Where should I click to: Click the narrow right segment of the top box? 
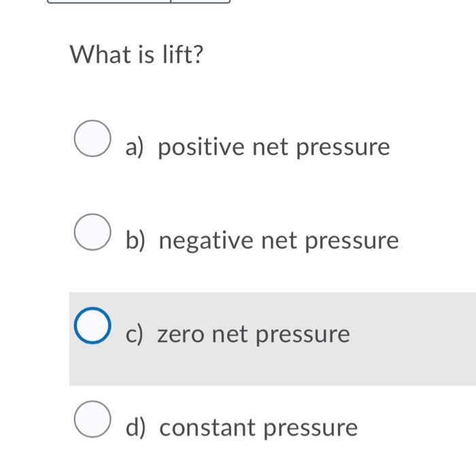click(x=201, y=1)
